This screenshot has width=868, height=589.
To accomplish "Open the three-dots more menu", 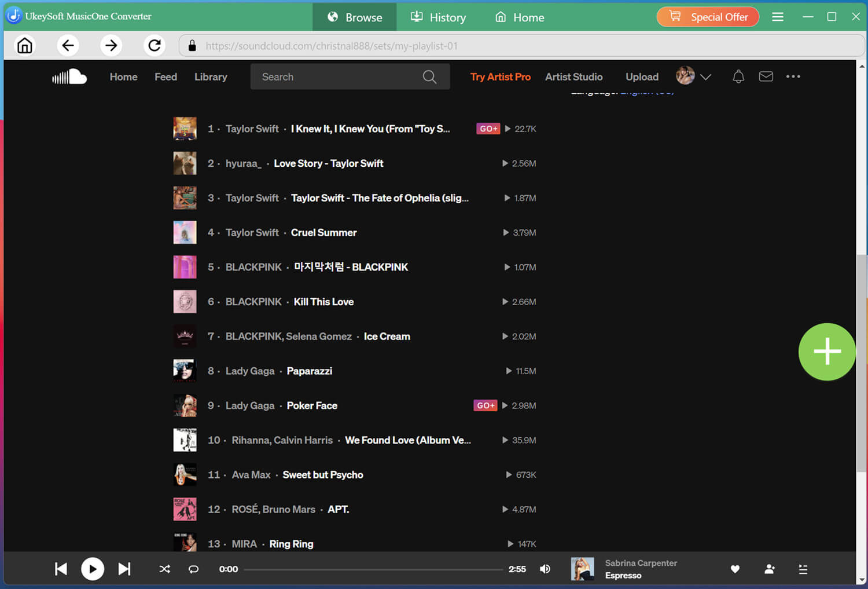I will 793,76.
